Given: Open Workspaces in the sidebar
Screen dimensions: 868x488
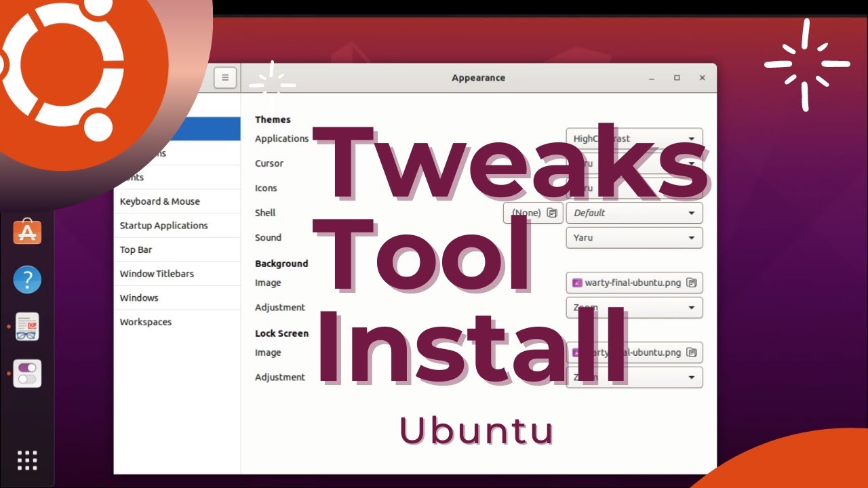Looking at the screenshot, I should [x=177, y=322].
